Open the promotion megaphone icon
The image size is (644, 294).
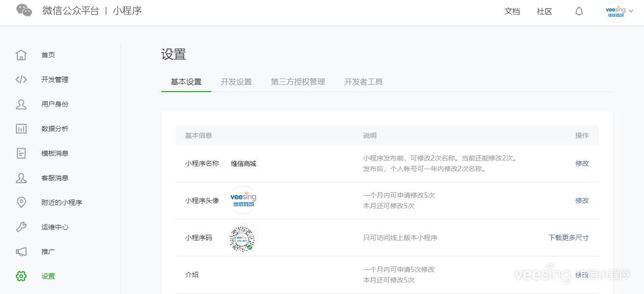point(21,252)
